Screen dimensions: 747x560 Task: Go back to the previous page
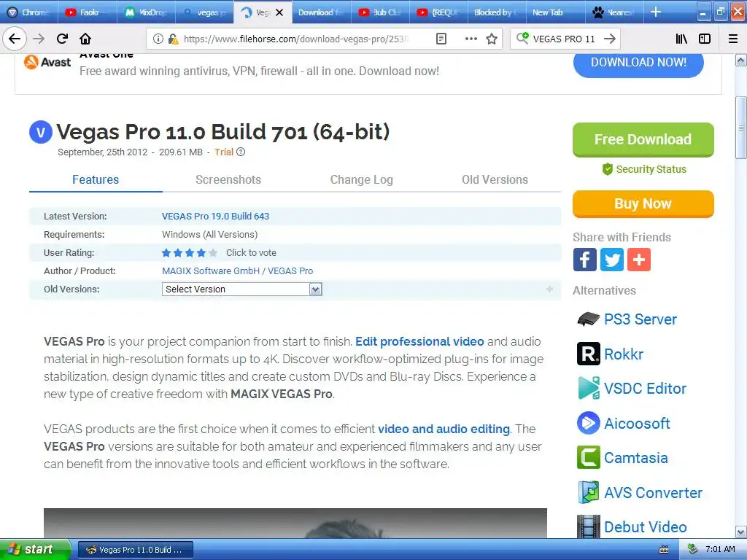pyautogui.click(x=15, y=39)
